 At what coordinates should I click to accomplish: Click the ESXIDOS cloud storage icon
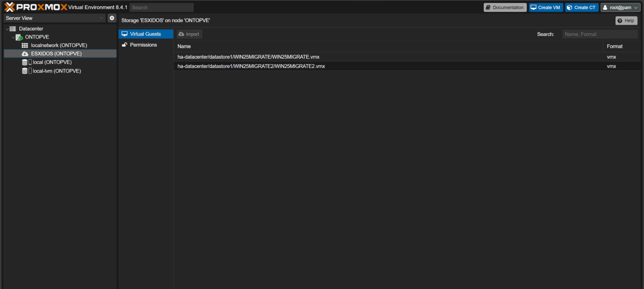(25, 54)
